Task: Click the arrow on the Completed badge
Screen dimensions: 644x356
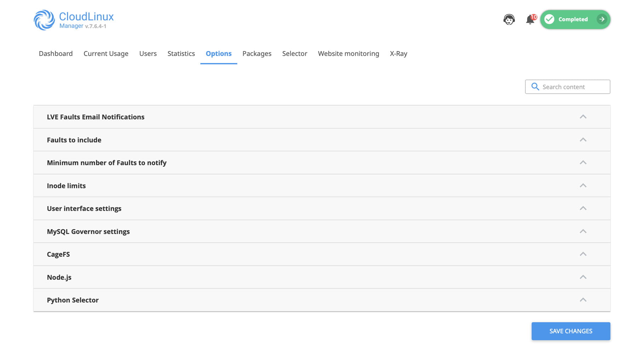Action: click(602, 19)
